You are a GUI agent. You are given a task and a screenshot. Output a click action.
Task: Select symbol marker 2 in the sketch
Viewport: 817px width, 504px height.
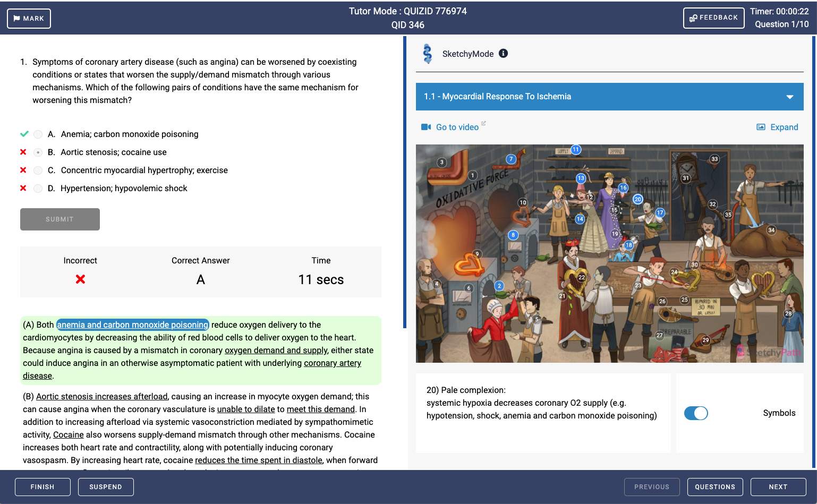(499, 286)
